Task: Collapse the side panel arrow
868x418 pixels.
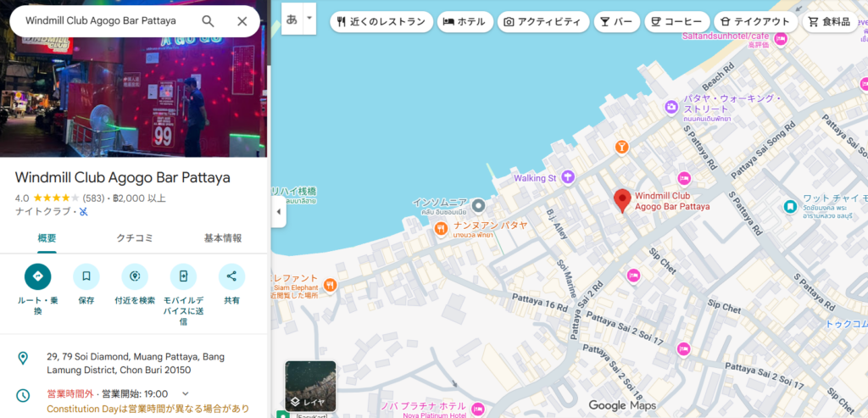Action: click(278, 212)
